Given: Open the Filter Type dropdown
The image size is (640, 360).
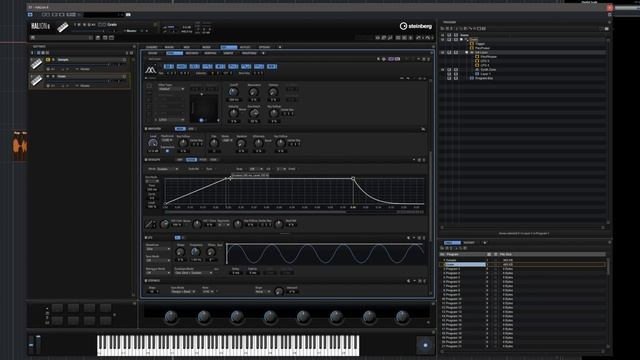Looking at the screenshot, I should click(x=171, y=89).
